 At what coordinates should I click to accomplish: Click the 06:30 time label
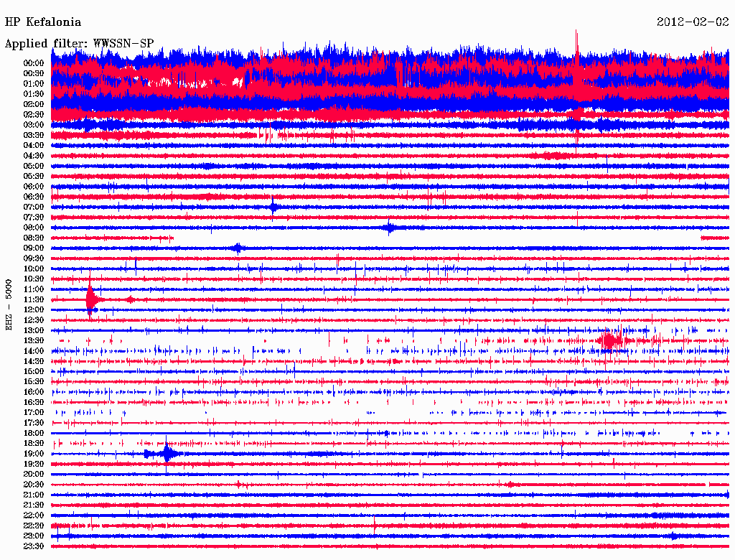click(33, 197)
